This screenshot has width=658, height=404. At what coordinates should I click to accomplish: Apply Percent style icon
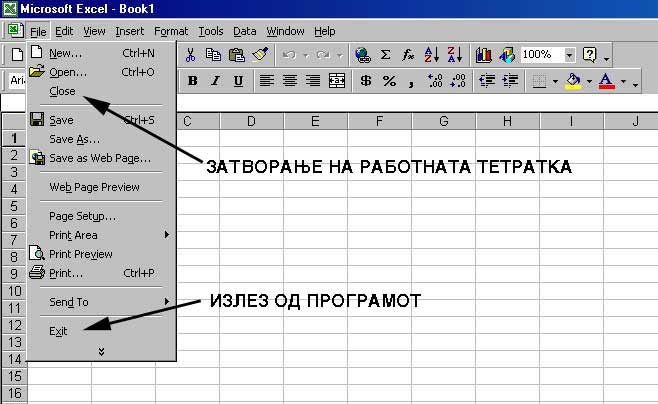pyautogui.click(x=389, y=81)
